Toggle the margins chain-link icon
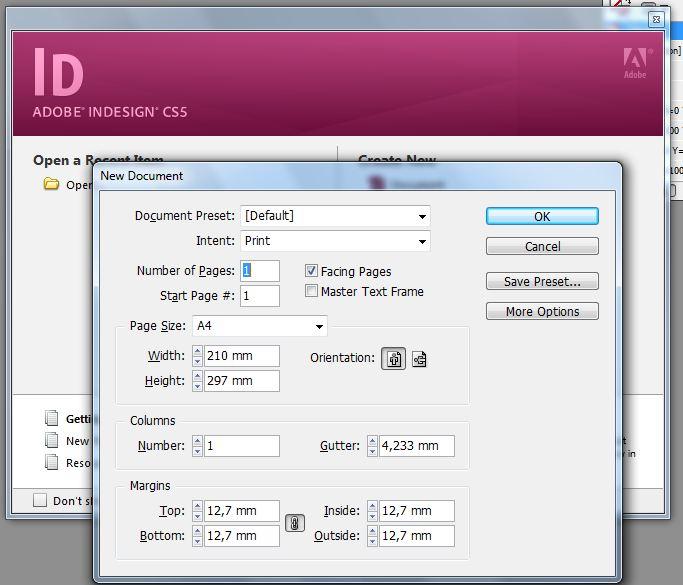Viewport: 683px width, 585px height. (294, 523)
